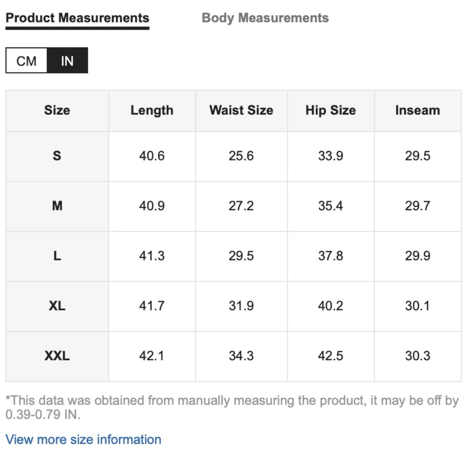Click the 30.1 inseam value for XL
This screenshot has height=476, width=476.
pos(417,306)
